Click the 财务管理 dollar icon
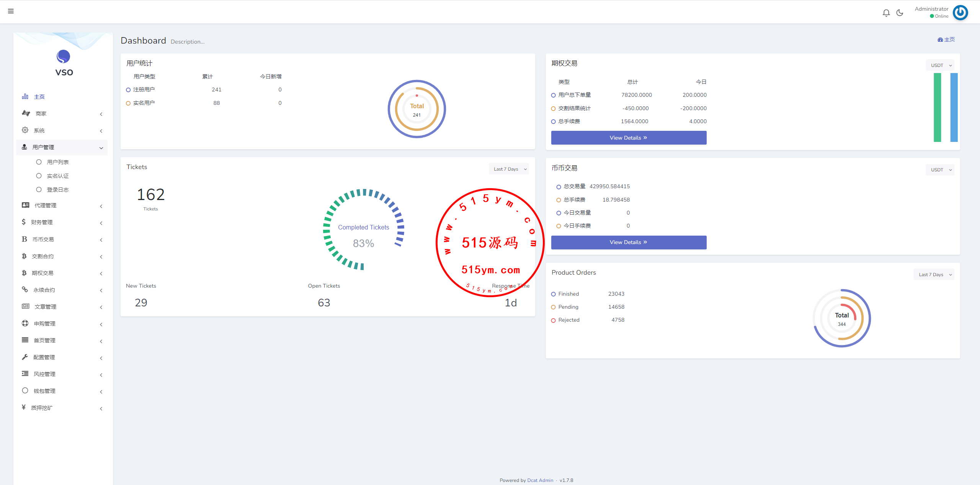Image resolution: width=980 pixels, height=485 pixels. click(24, 222)
